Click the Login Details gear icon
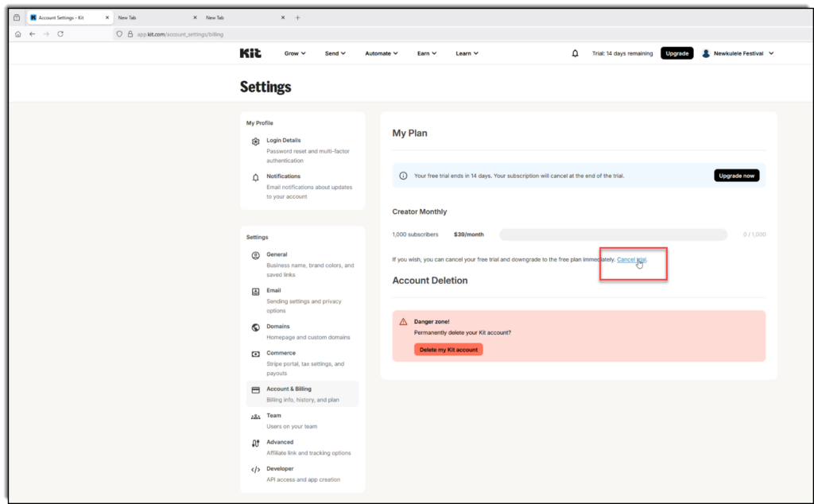The height and width of the screenshot is (504, 814). click(255, 142)
